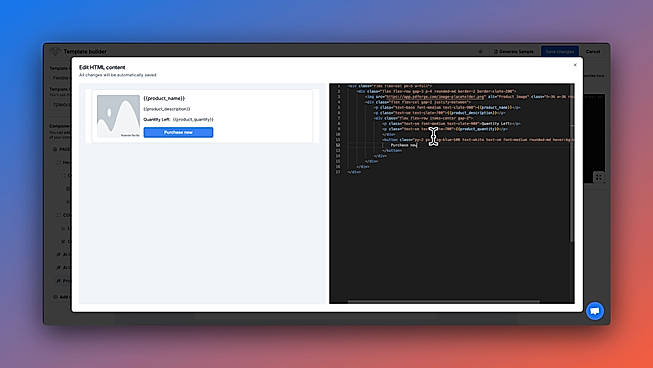Click line number 17 in editor gutter

point(338,172)
